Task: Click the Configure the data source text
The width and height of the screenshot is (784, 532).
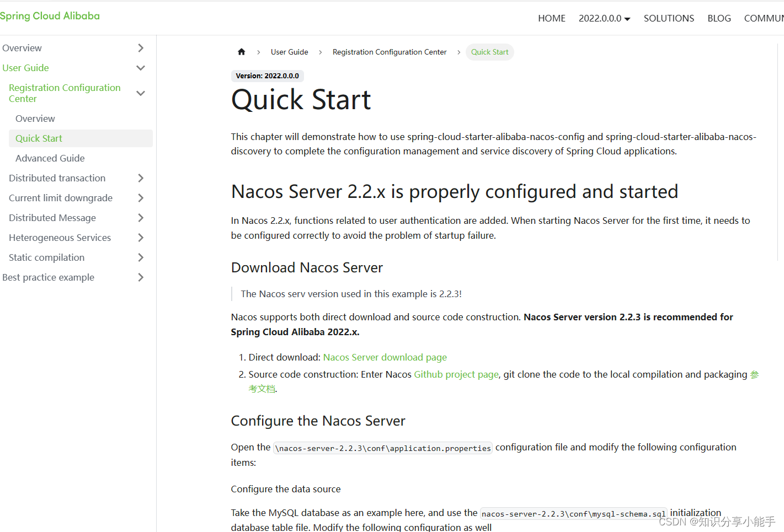Action: (x=286, y=489)
